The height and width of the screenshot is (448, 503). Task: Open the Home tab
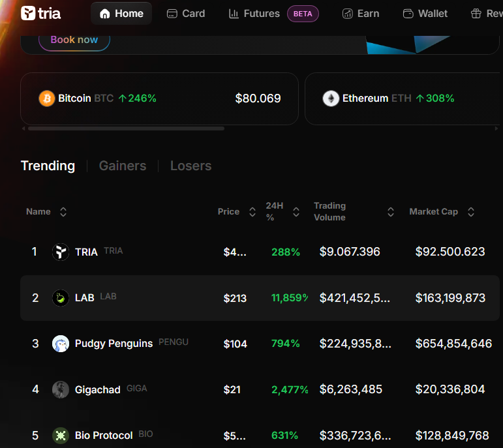pyautogui.click(x=121, y=14)
